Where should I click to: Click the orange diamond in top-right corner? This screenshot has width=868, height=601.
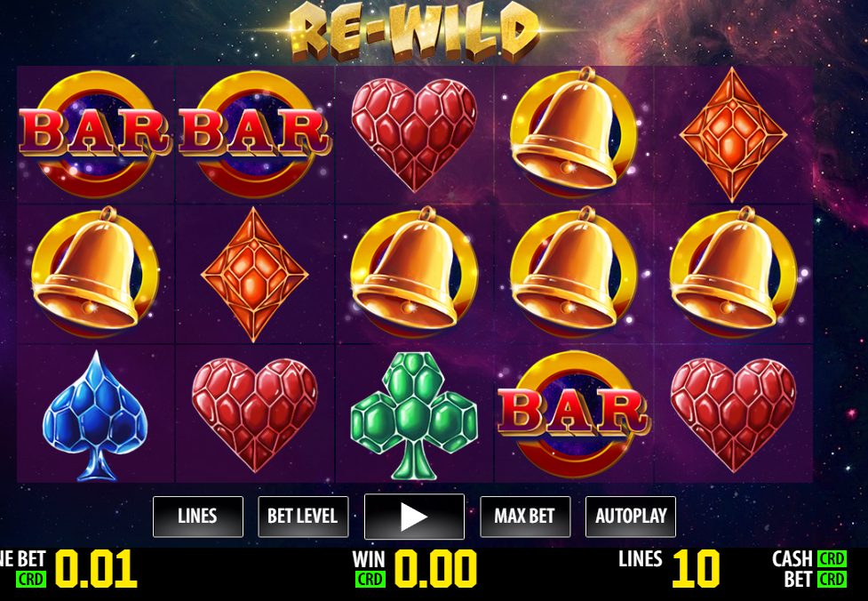click(x=733, y=134)
